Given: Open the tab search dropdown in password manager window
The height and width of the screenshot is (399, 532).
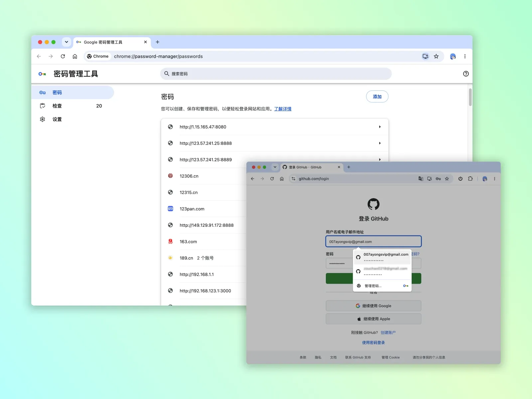Looking at the screenshot, I should click(66, 42).
